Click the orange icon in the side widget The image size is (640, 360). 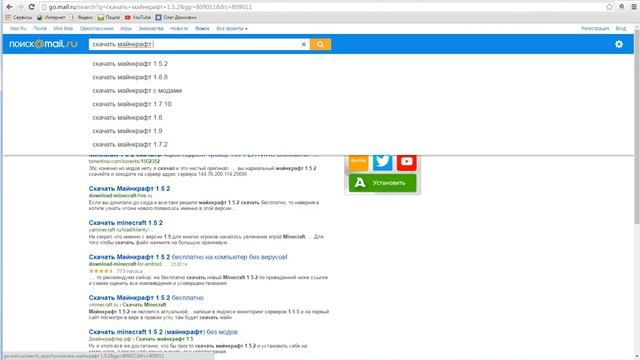(358, 162)
